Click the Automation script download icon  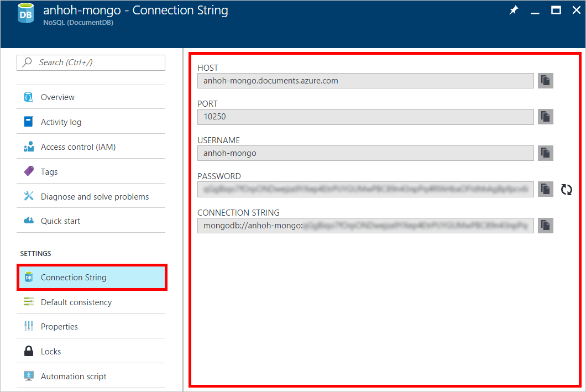[28, 375]
